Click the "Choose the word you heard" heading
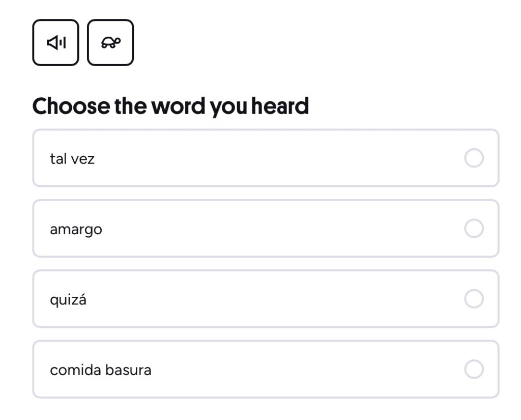Screen dimensions: 521x420 [170, 106]
